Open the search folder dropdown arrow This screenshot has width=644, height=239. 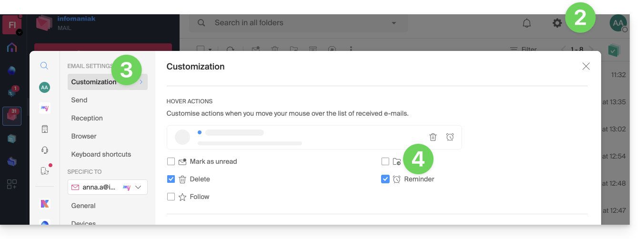tap(393, 23)
